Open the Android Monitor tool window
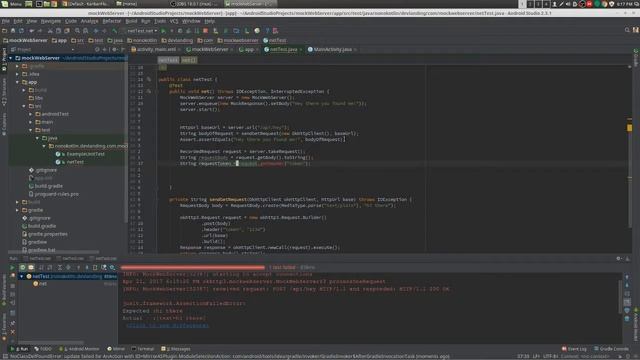640x360 pixels. tap(79, 349)
